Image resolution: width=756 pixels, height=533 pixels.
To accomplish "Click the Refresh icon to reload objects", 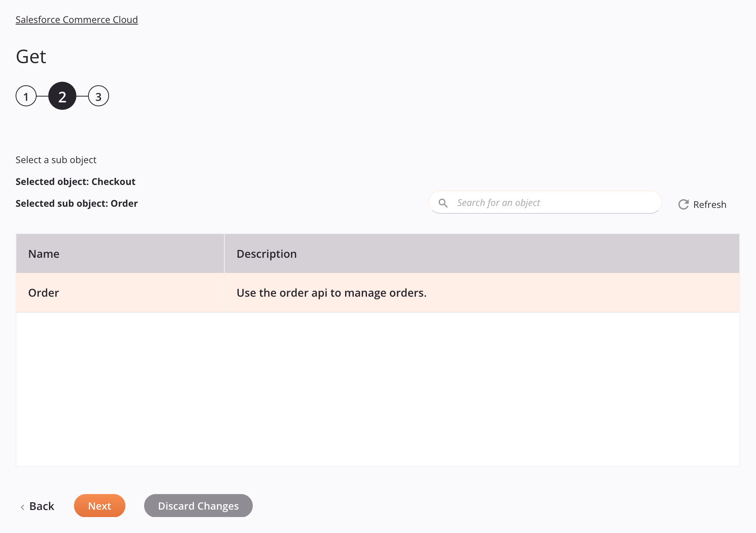I will [683, 204].
